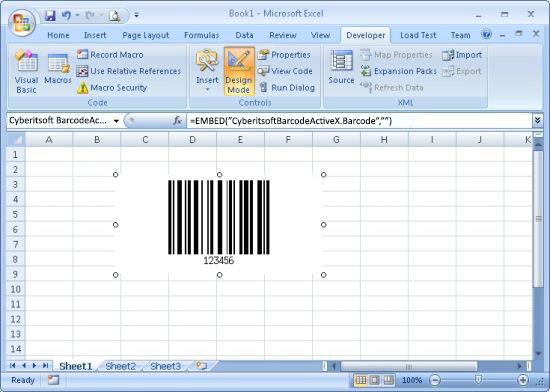The width and height of the screenshot is (550, 392).
Task: Toggle Design Mode off
Action: pyautogui.click(x=239, y=72)
